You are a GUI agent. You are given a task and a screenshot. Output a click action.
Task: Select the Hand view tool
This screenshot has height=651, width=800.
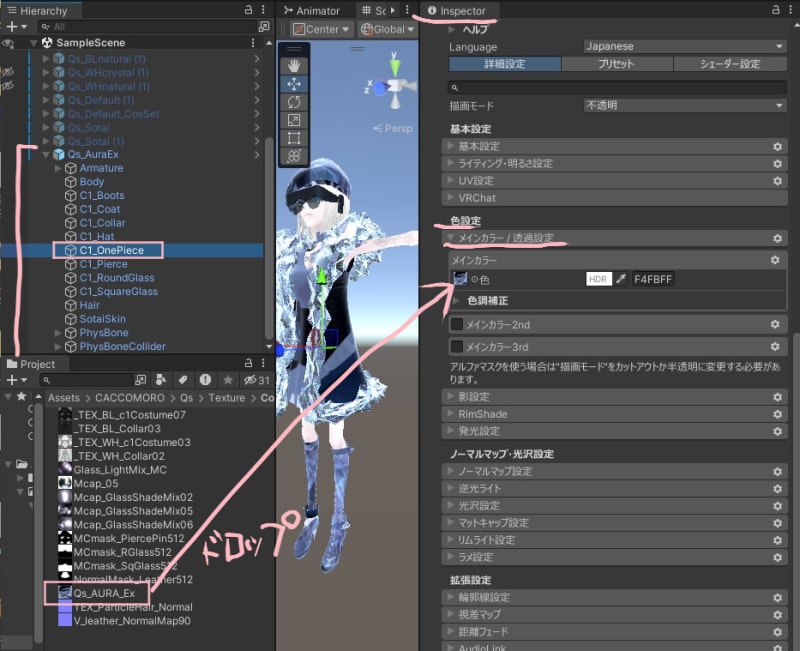coord(294,66)
